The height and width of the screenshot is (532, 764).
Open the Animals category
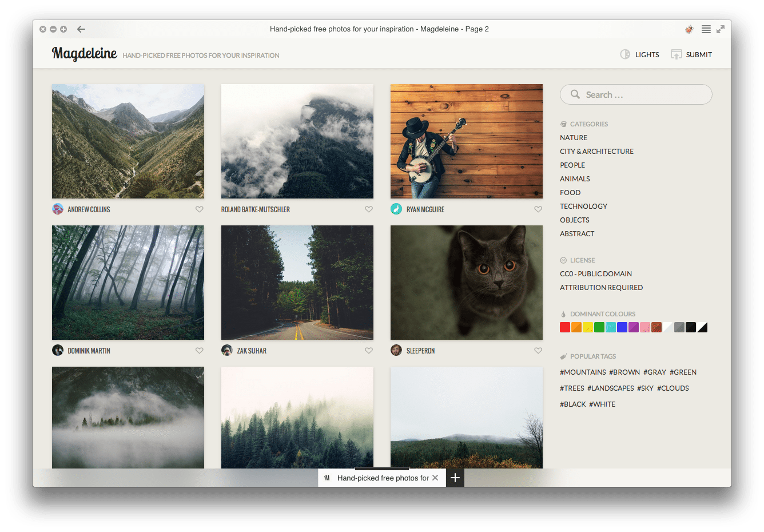pos(575,179)
